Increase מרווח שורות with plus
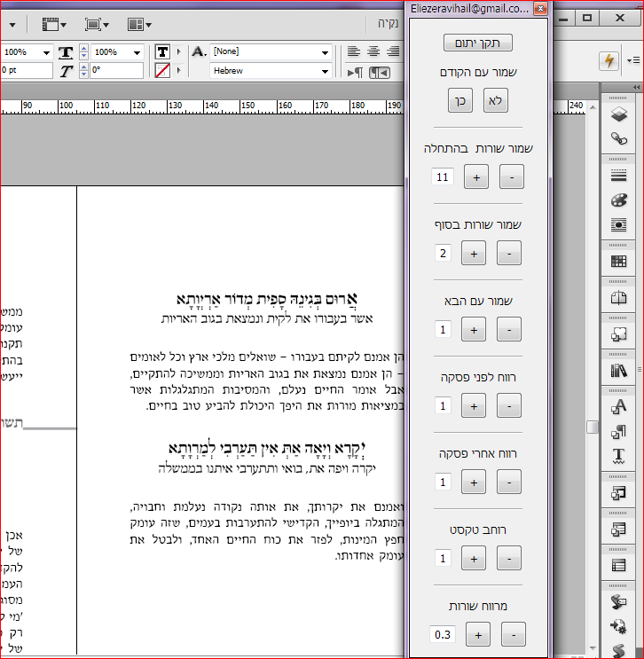The image size is (644, 659). click(x=478, y=635)
